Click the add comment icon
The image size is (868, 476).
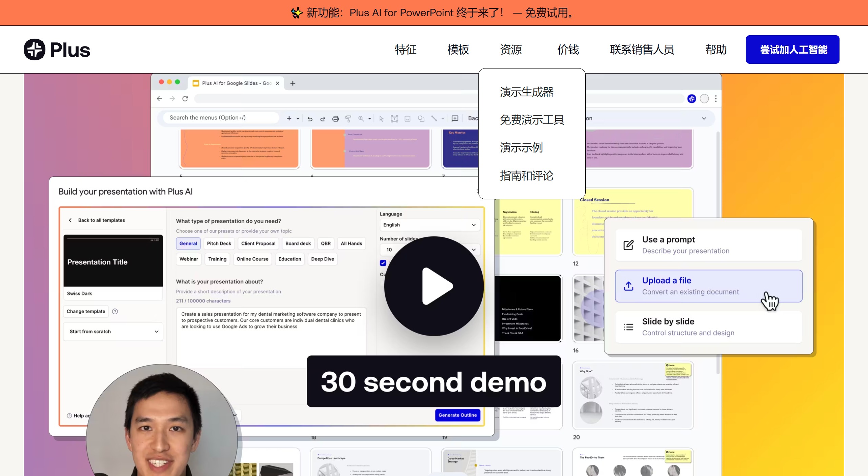455,118
